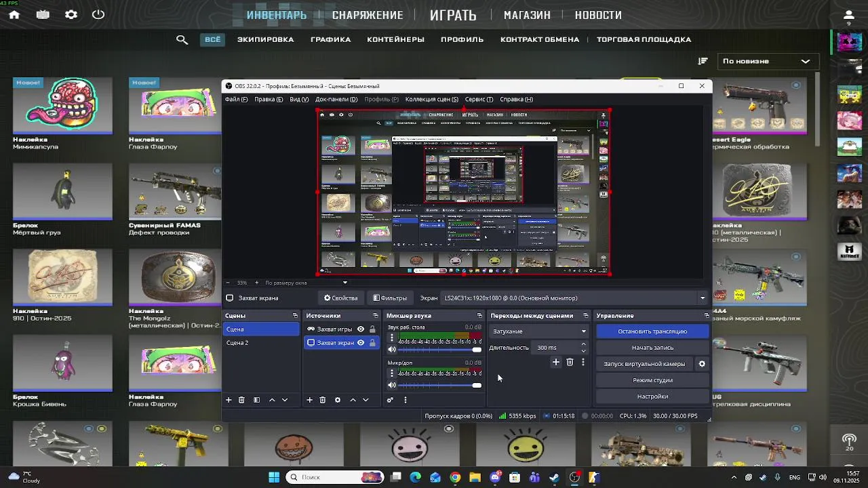Open scene filters icon in the Scenes panel
Image resolution: width=868 pixels, height=488 pixels.
coord(256,400)
